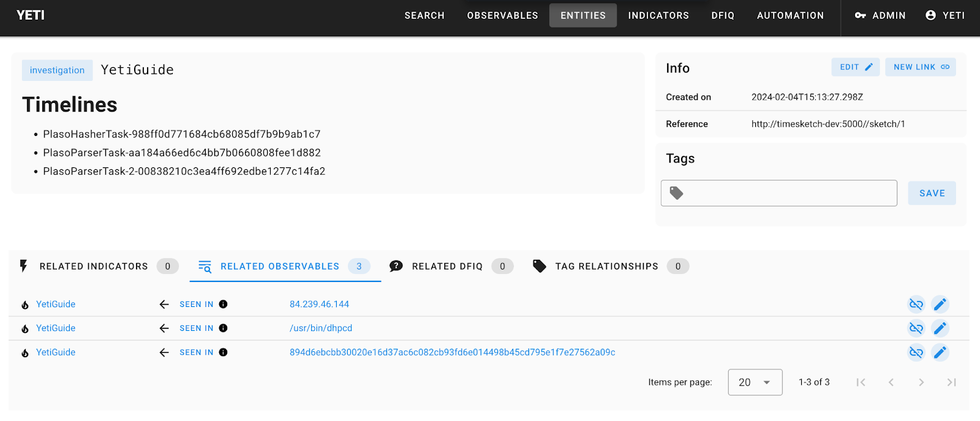Click the YetiGuide entity title
The height and width of the screenshot is (421, 980).
click(137, 70)
